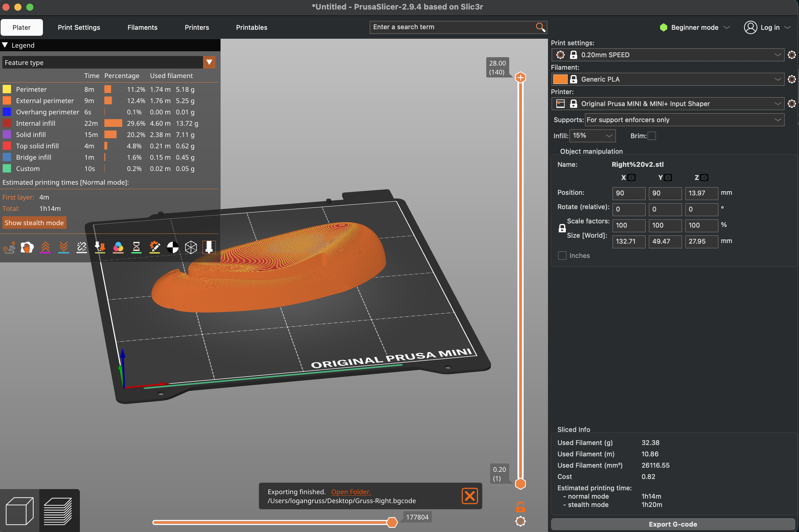Switch to the Print Settings tab
The width and height of the screenshot is (799, 532).
coord(79,27)
